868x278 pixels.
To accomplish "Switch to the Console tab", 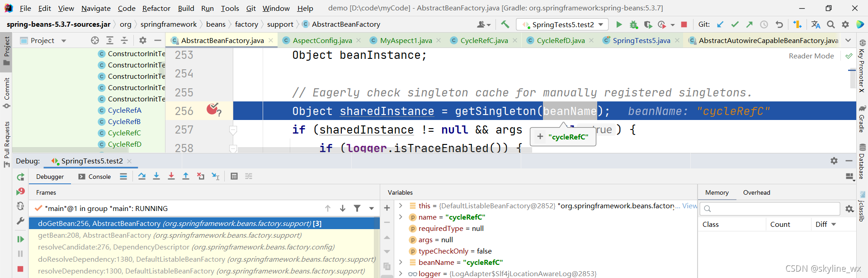I will [94, 177].
